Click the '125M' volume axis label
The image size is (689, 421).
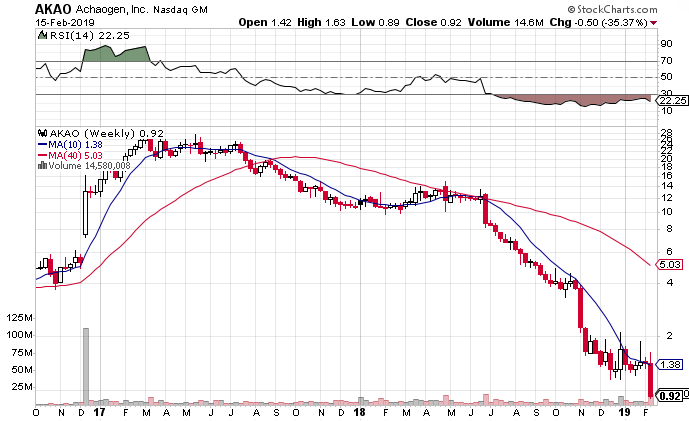pos(19,318)
